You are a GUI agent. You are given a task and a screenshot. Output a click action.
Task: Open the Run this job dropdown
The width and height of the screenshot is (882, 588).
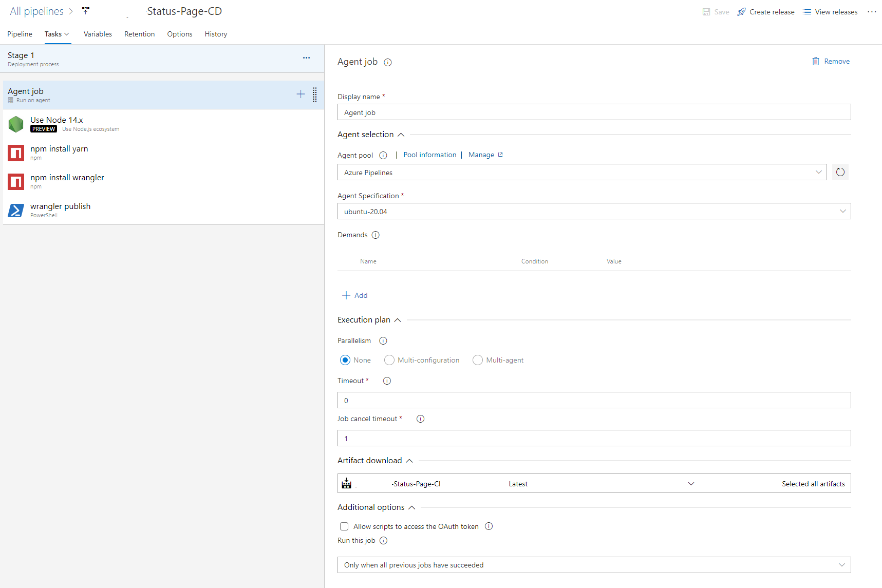click(594, 565)
